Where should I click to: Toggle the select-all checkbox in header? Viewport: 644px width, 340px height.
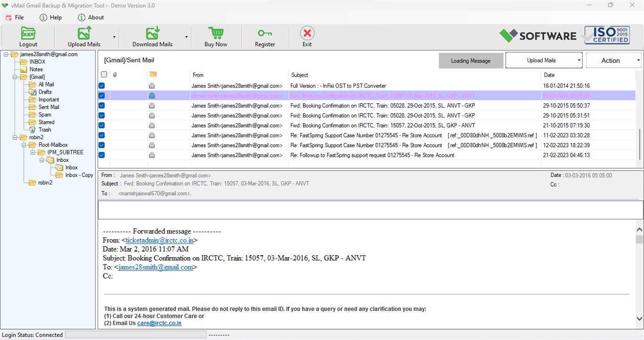pos(104,75)
